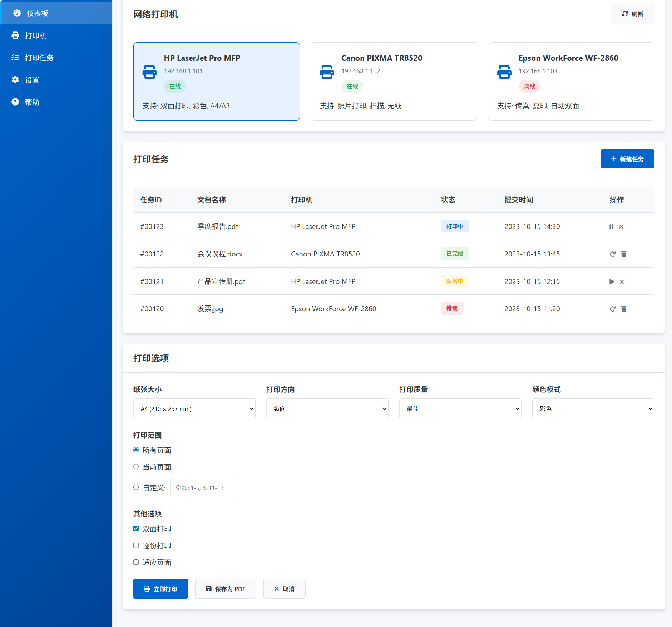The height and width of the screenshot is (627, 672).
Task: Click IP address 192.168.1.102
Action: (x=361, y=71)
